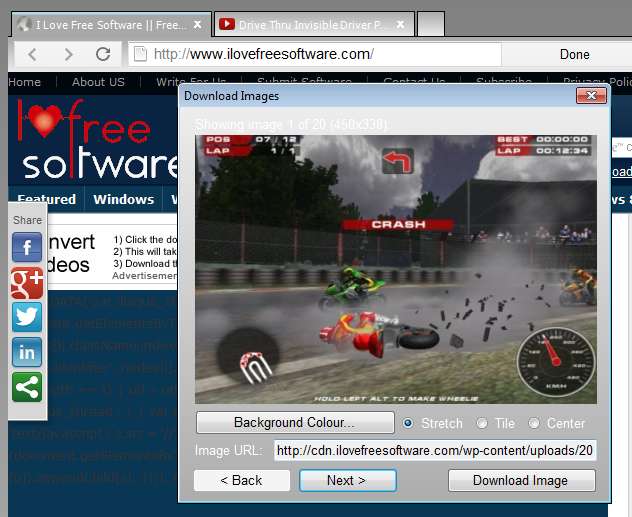Share on Facebook from the Share sidebar
The height and width of the screenshot is (517, 632).
(27, 247)
